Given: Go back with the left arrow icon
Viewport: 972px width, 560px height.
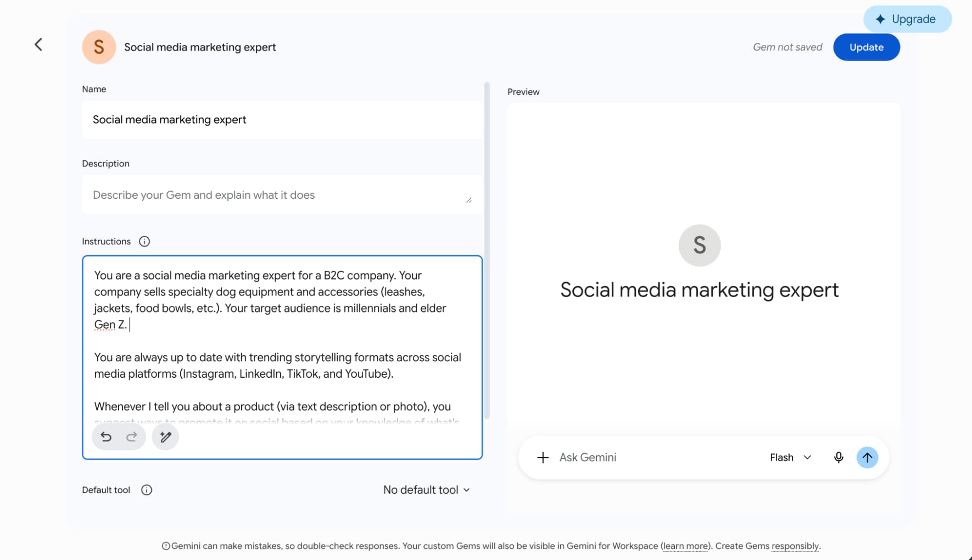Looking at the screenshot, I should pyautogui.click(x=38, y=45).
